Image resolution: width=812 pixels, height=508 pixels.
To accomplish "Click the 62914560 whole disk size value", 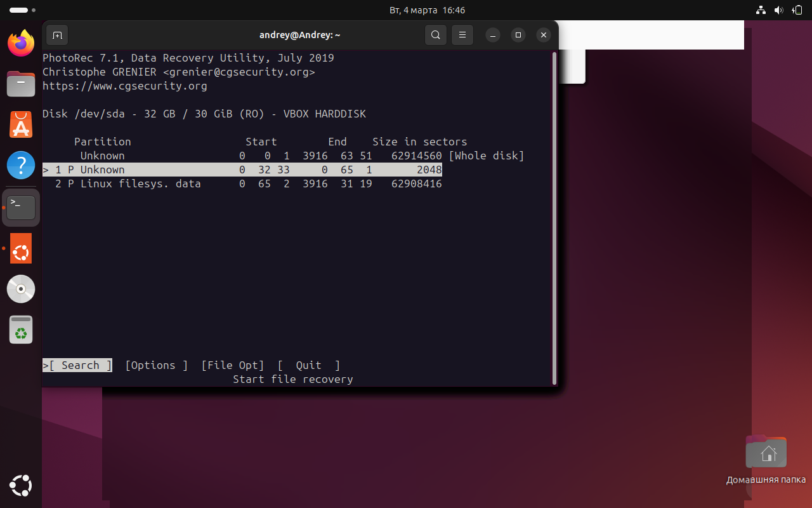I will [x=417, y=156].
